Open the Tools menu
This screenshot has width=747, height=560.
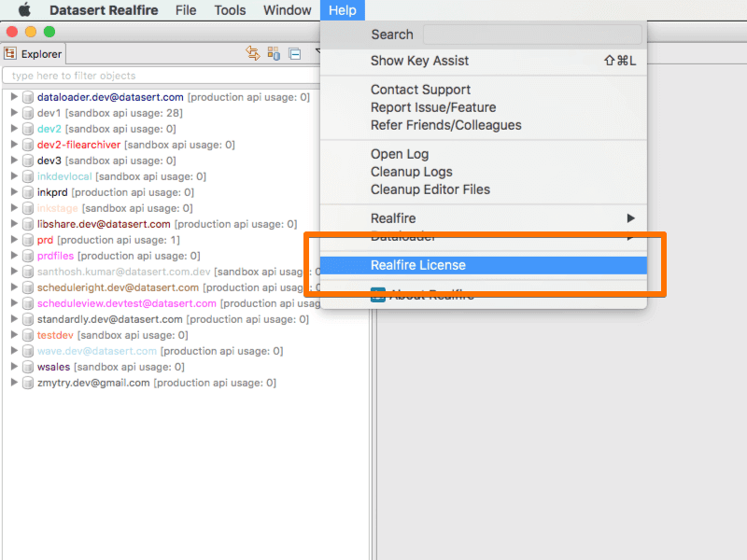(x=230, y=10)
